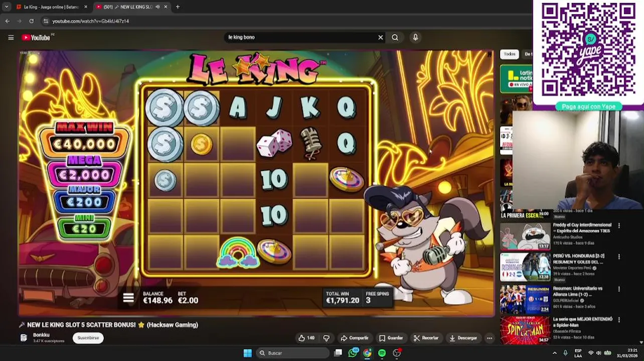Open the Spider-Man serie video thumbnail
This screenshot has width=644, height=361.
click(525, 330)
